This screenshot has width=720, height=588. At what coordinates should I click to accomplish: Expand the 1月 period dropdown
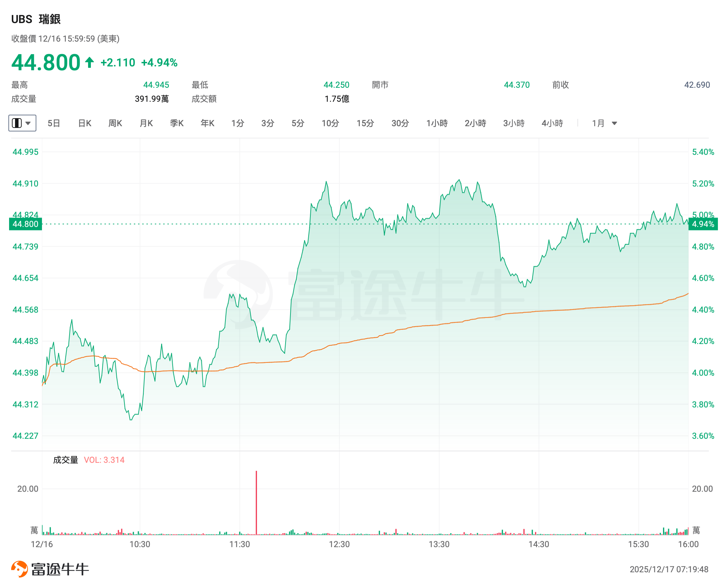(x=614, y=123)
